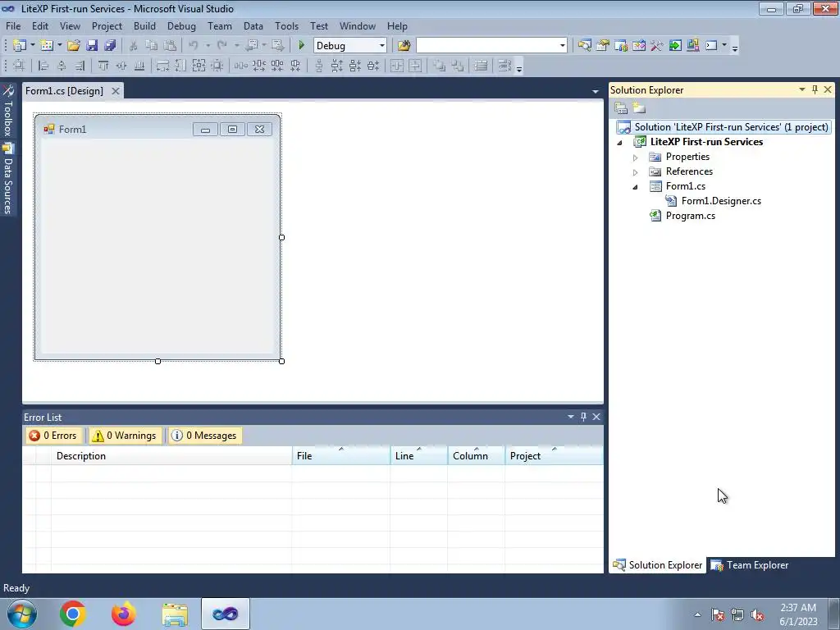Click the New Project toolbar icon
Viewport: 840px width, 630px height.
[x=20, y=46]
